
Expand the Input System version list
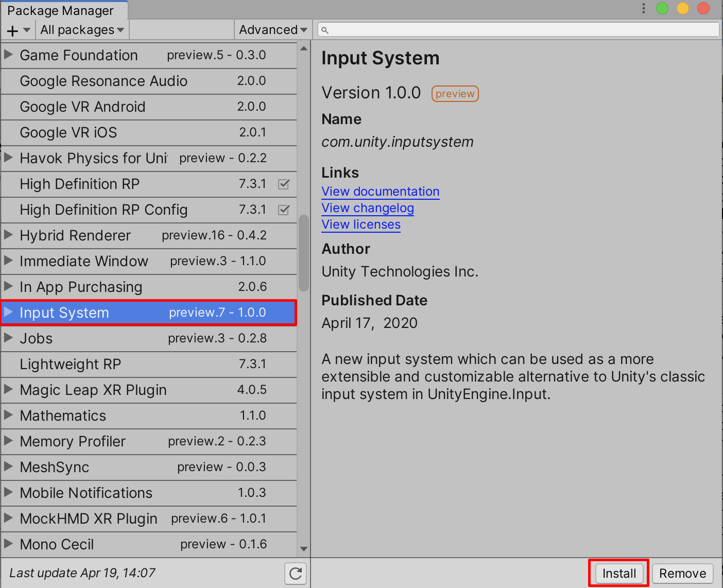8,312
